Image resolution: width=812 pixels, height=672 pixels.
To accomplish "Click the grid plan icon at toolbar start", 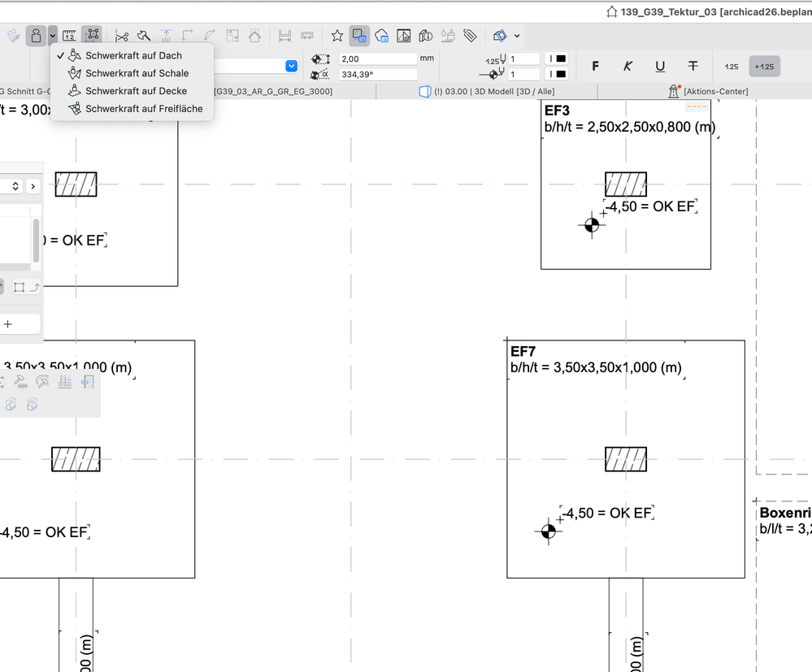I will [14, 36].
